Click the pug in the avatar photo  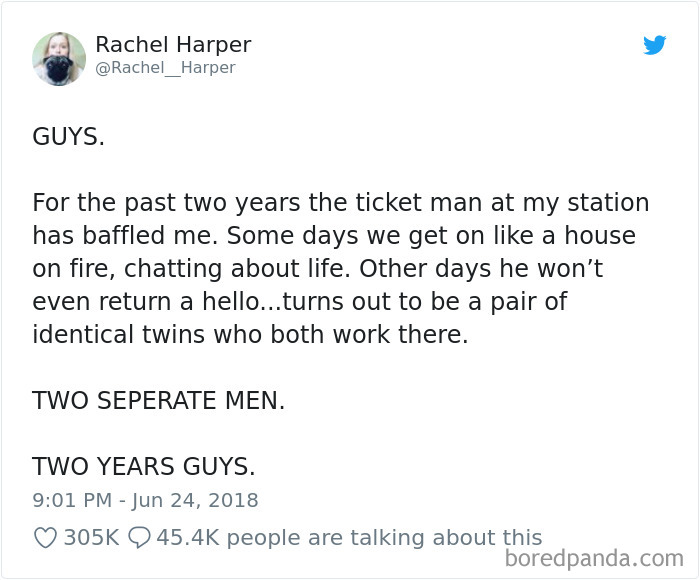58,69
